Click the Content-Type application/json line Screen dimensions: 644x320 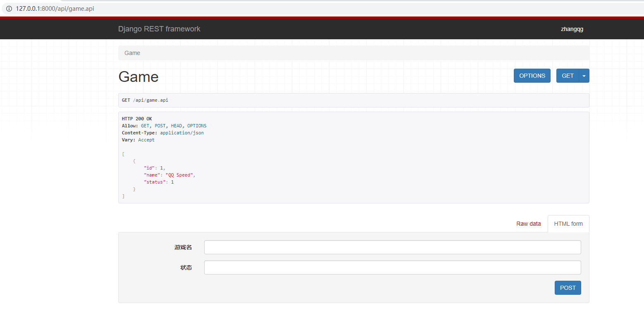point(163,133)
